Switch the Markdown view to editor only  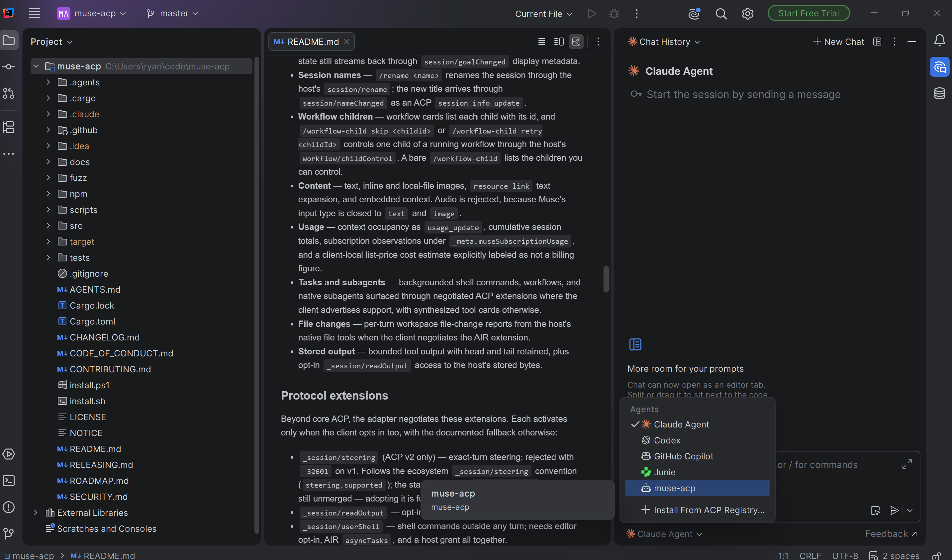point(542,42)
